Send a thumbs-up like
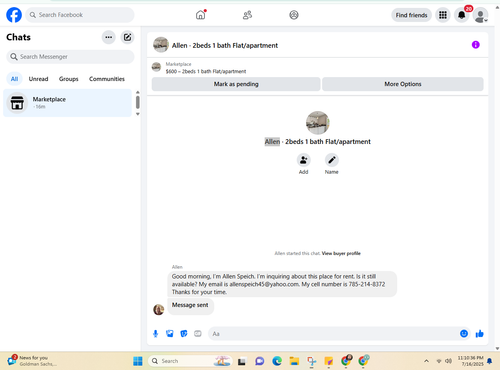 (x=479, y=334)
